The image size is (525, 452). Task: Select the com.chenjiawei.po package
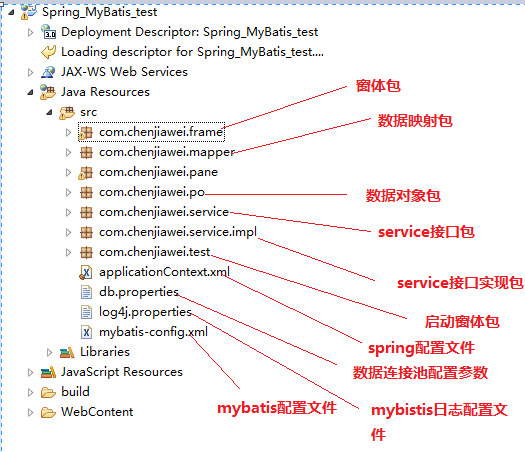click(x=152, y=192)
